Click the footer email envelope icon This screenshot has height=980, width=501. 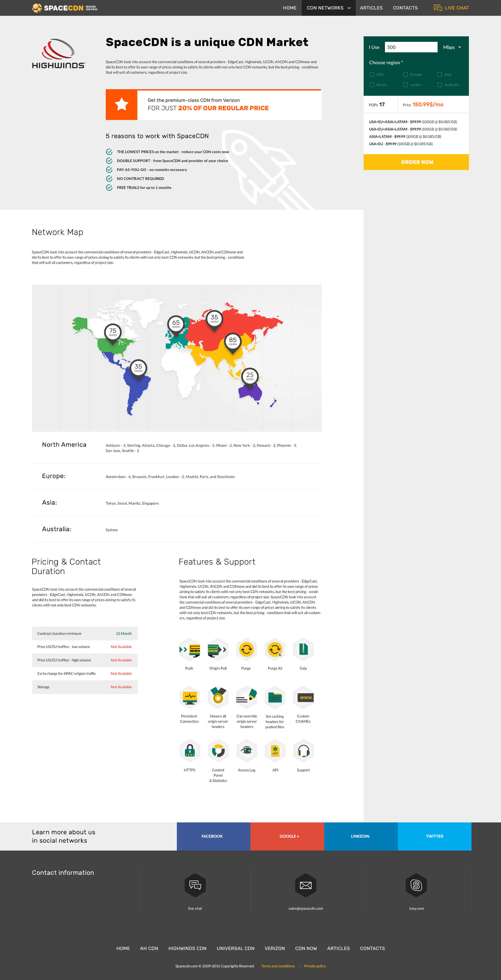point(305,885)
